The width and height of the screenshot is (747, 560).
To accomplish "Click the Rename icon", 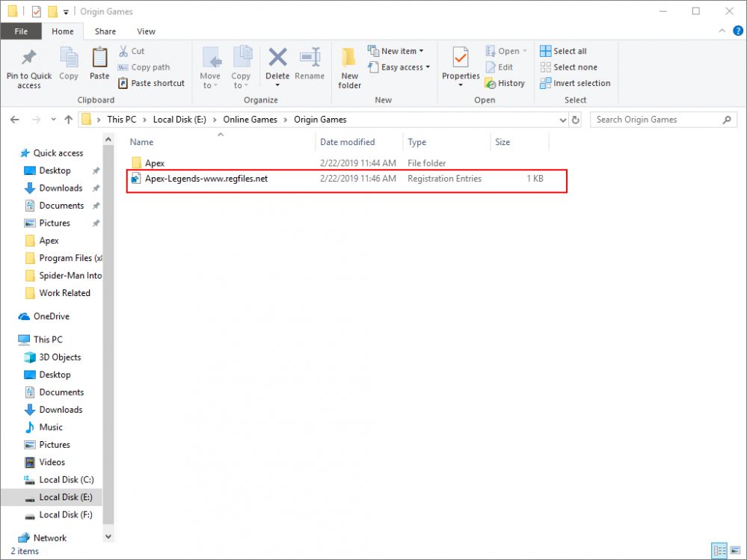I will tap(310, 57).
